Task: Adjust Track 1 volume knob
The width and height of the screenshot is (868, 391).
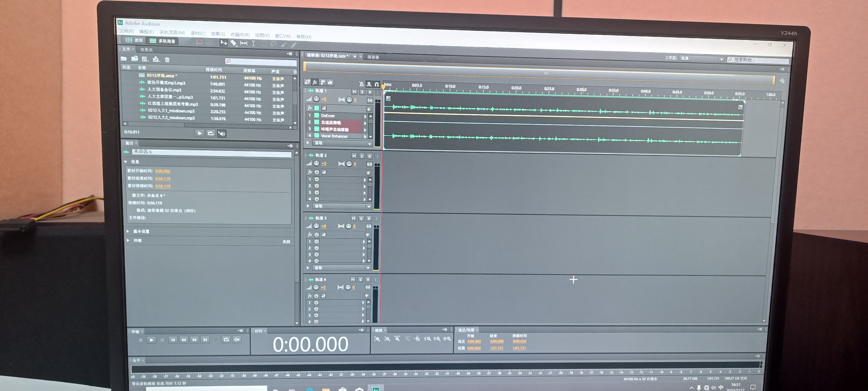Action: point(316,99)
